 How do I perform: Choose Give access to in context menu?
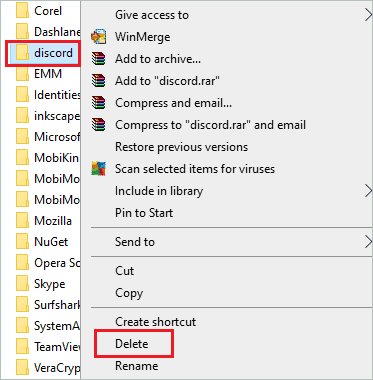pos(152,15)
